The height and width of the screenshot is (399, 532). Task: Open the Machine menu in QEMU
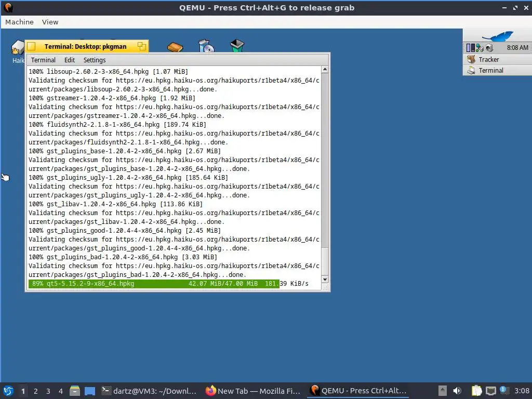[19, 22]
